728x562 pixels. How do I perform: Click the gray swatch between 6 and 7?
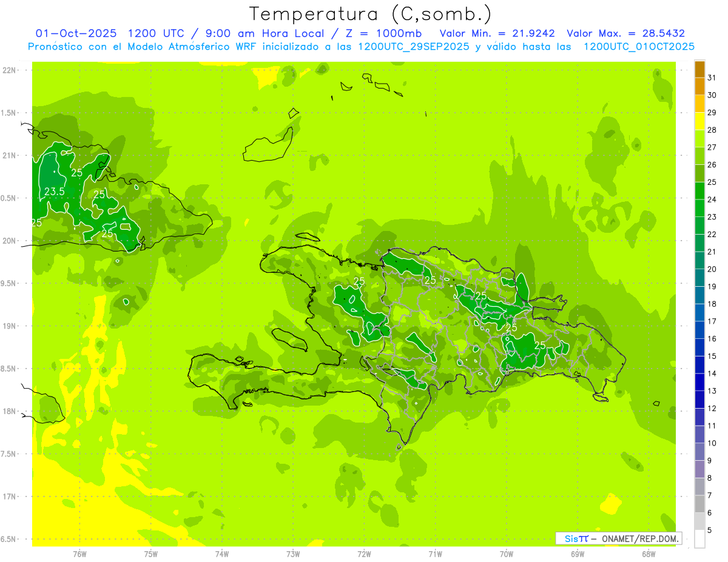[699, 504]
